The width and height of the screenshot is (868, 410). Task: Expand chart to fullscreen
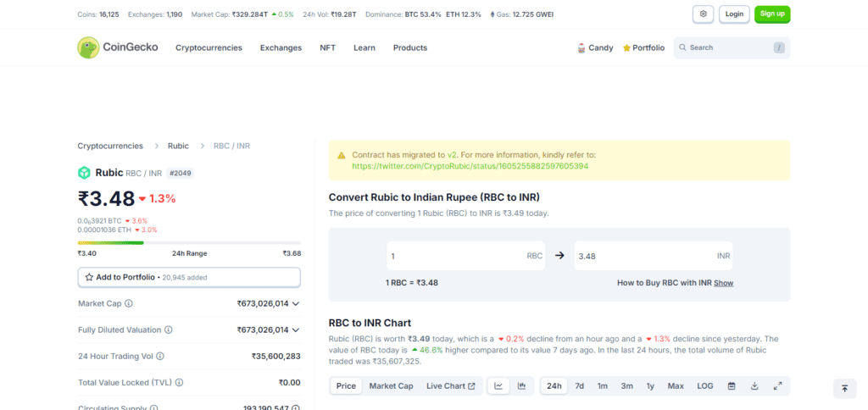point(777,386)
